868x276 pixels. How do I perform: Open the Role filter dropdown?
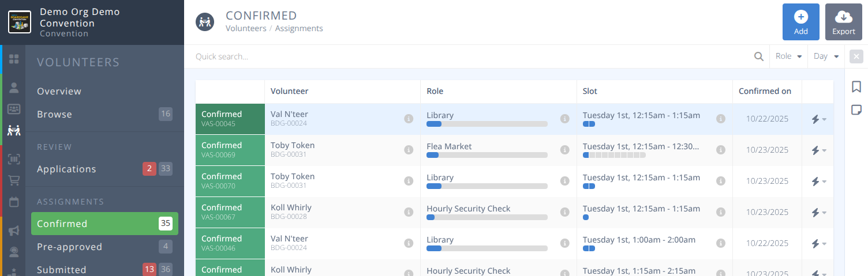(x=788, y=56)
